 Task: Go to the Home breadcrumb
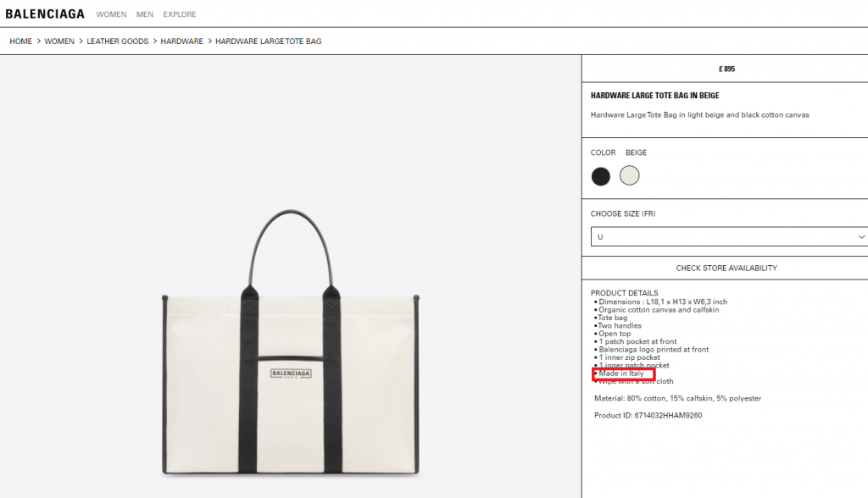coord(20,41)
